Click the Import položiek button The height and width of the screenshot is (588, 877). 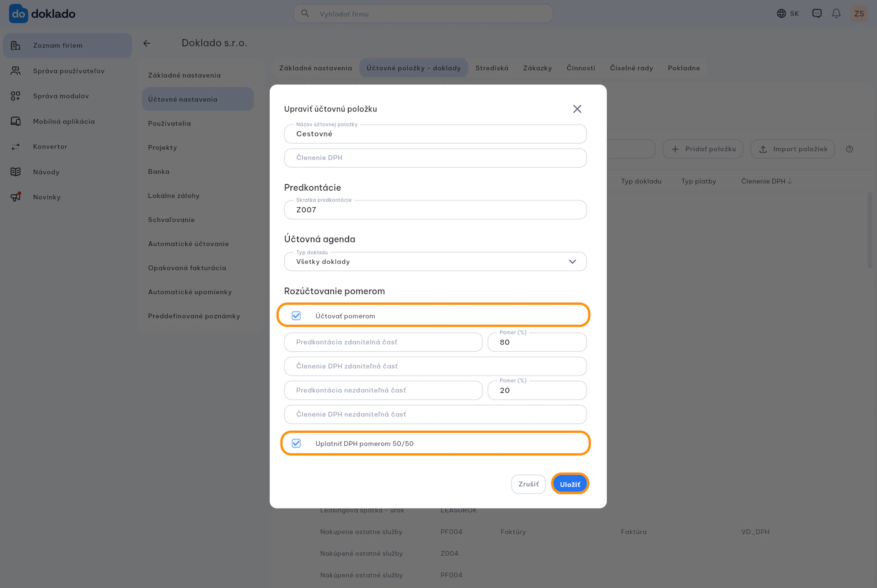click(x=792, y=149)
